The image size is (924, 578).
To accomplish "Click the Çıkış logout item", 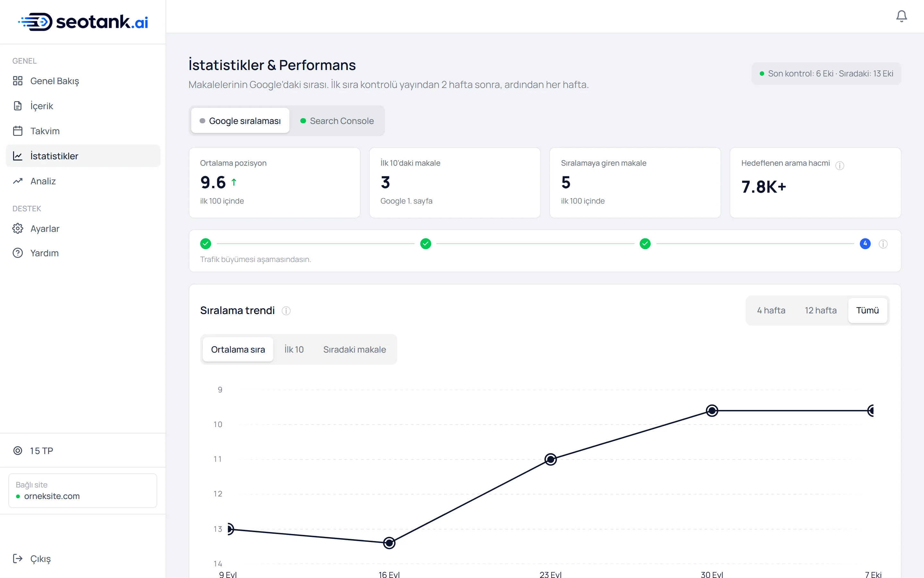I will pos(32,558).
